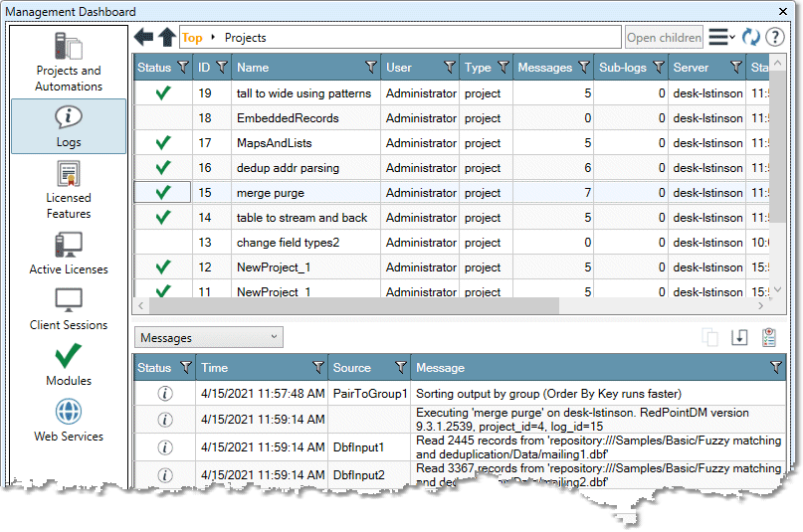
Task: Select the Logs sidebar item
Action: coord(69,126)
